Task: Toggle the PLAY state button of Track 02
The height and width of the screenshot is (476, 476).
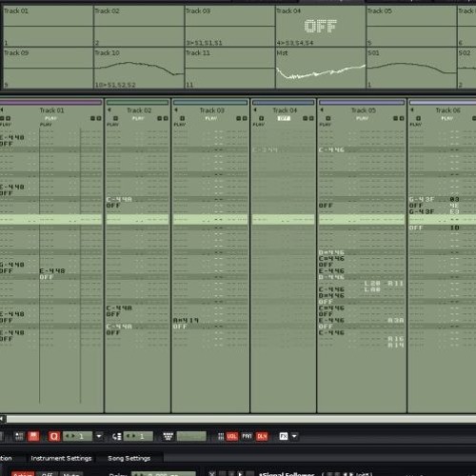Action: point(138,118)
